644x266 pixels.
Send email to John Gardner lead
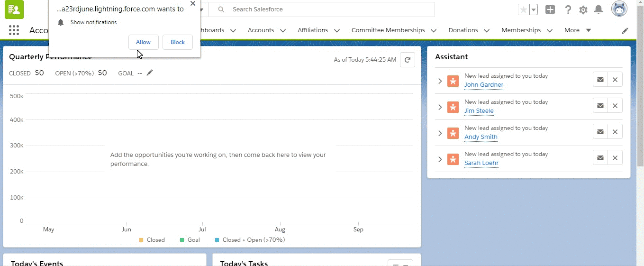pos(600,80)
